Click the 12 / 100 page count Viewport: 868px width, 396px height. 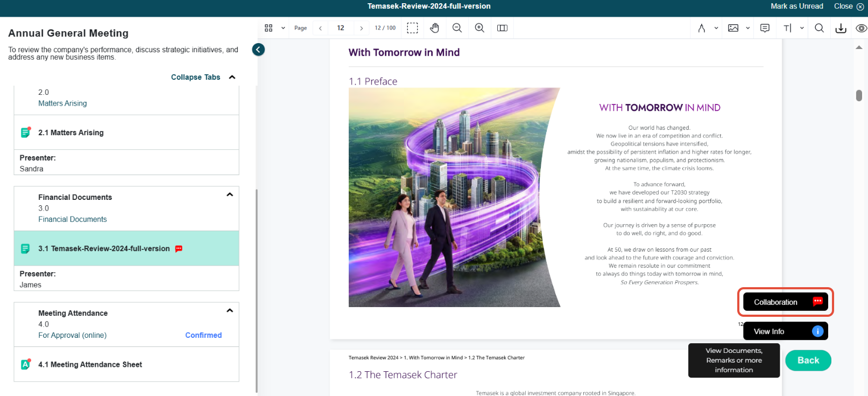tap(385, 28)
